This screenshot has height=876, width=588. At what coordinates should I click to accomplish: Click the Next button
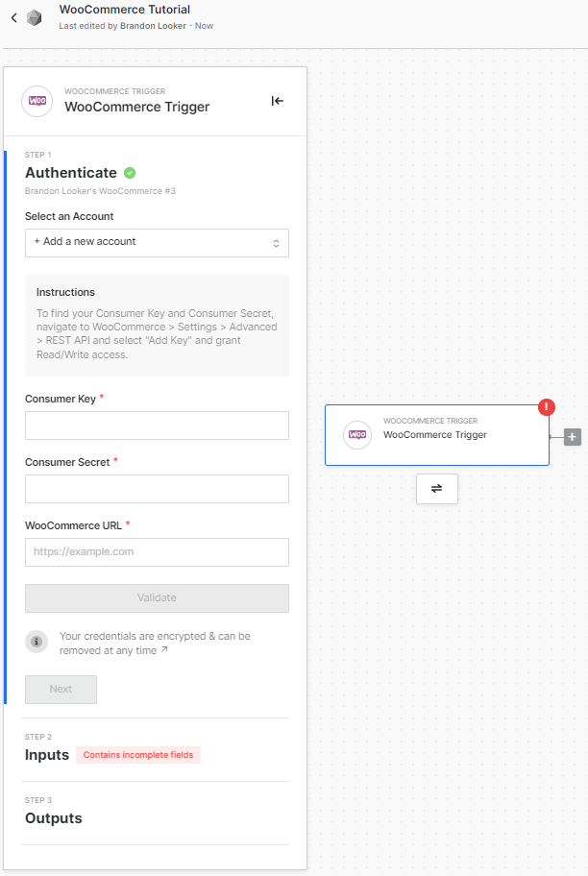61,689
